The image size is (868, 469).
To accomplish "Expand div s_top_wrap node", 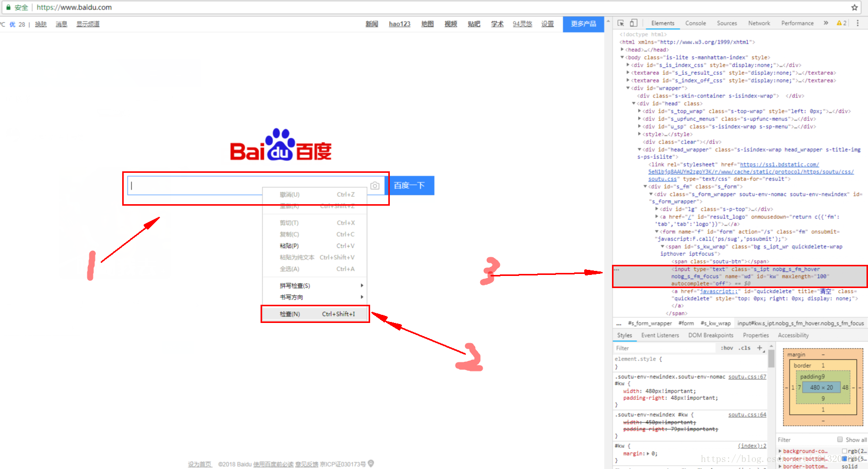I will tap(640, 111).
